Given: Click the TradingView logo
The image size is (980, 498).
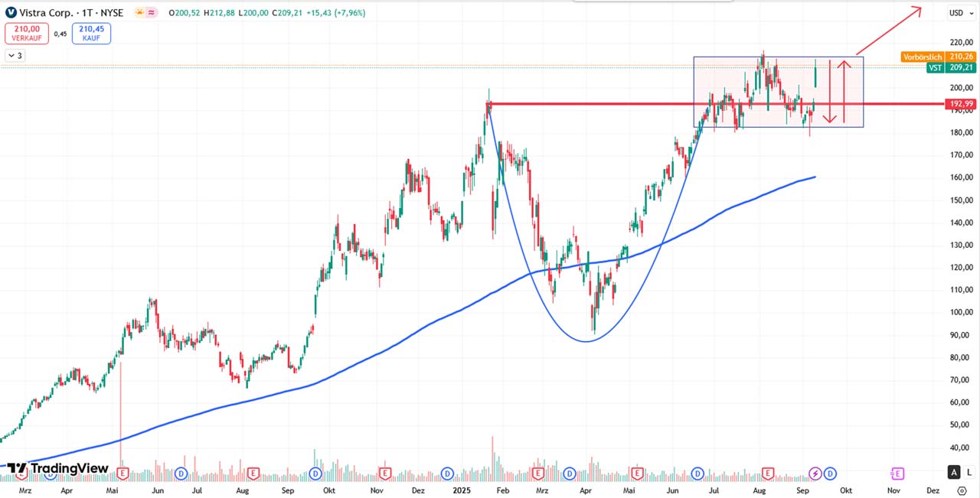Looking at the screenshot, I should click(x=57, y=468).
